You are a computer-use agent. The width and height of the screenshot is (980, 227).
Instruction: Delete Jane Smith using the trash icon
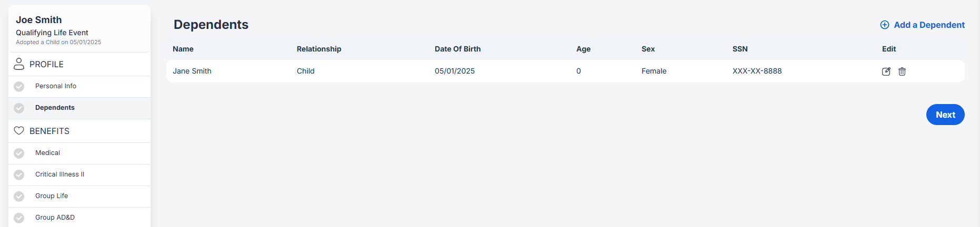pyautogui.click(x=902, y=71)
